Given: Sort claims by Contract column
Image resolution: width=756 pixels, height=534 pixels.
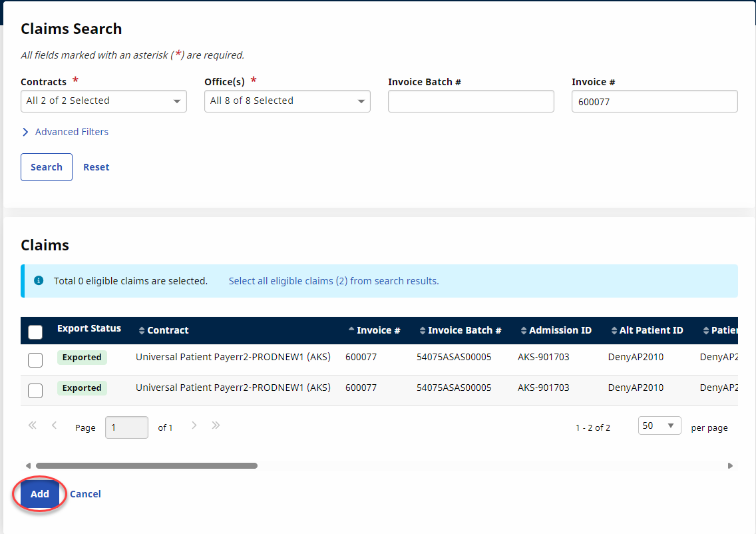Looking at the screenshot, I should point(164,330).
